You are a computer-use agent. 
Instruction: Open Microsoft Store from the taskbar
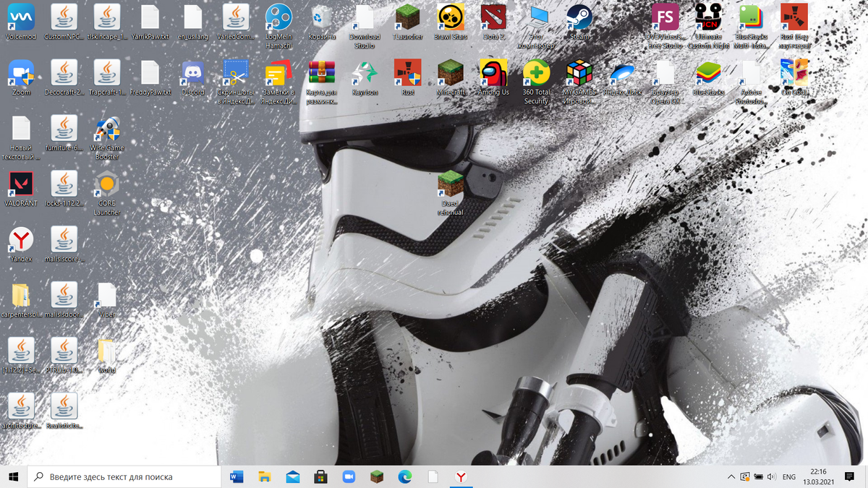[x=320, y=476]
